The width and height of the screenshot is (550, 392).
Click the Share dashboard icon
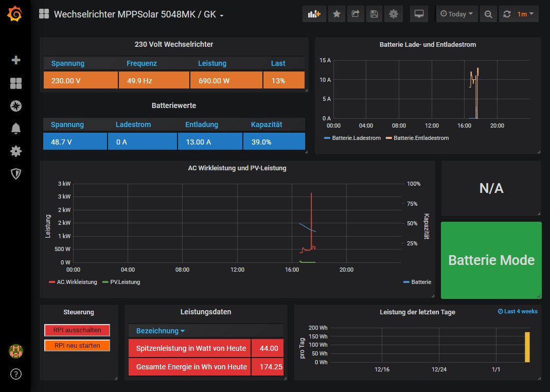pos(355,14)
